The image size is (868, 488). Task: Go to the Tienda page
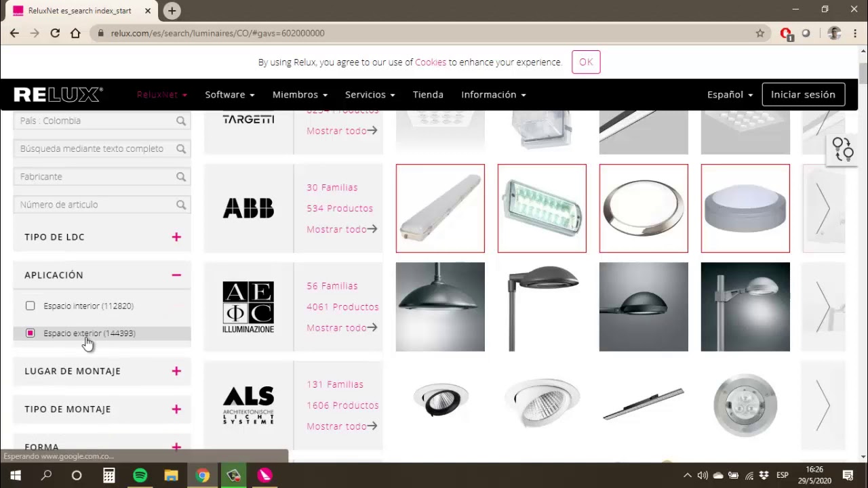[x=428, y=95]
